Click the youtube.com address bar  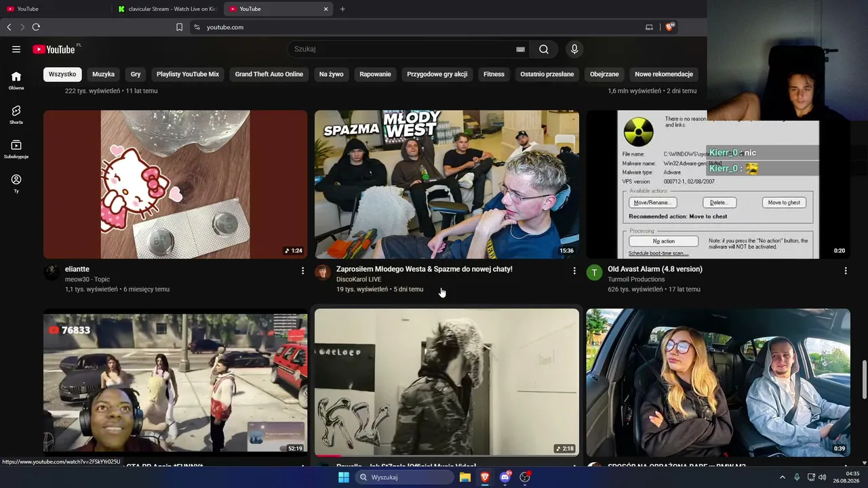click(414, 27)
